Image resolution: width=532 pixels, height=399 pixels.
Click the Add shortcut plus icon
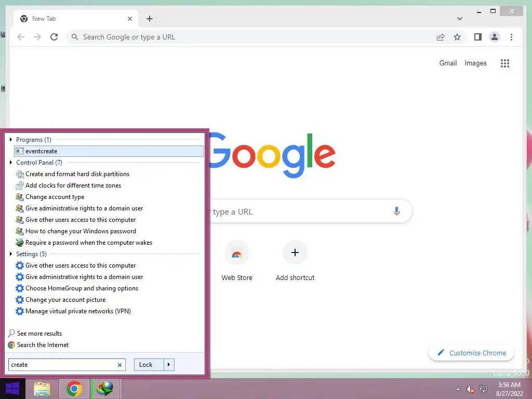pos(295,252)
